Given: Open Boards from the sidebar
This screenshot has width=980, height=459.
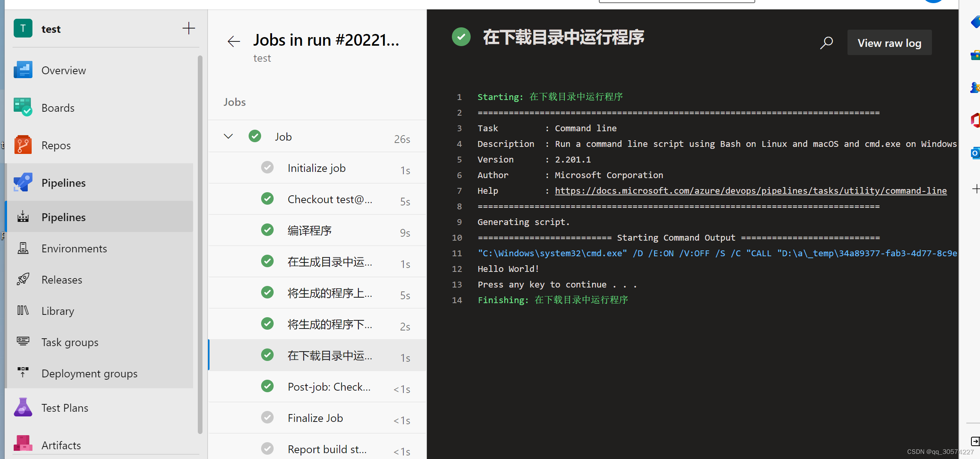Looking at the screenshot, I should 58,108.
